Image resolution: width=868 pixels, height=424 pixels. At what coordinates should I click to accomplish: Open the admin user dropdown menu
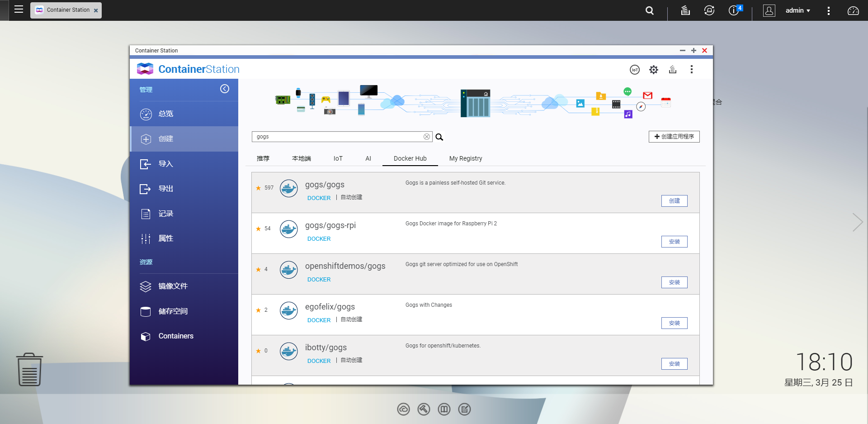[x=797, y=10]
